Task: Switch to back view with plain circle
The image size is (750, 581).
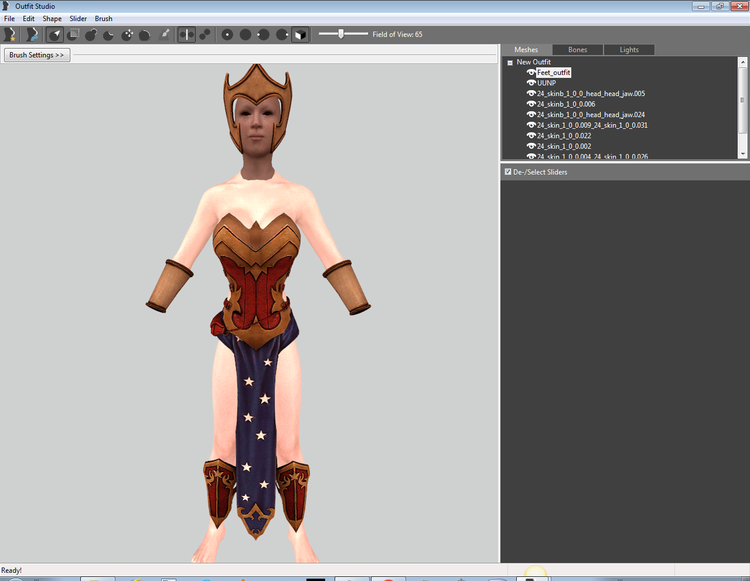Action: coord(245,34)
